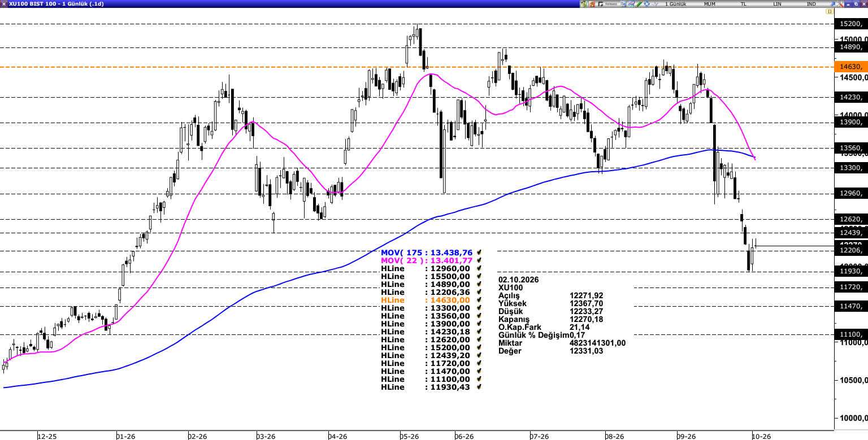
Task: Click the 12-25 date axis label
Action: coord(47,436)
